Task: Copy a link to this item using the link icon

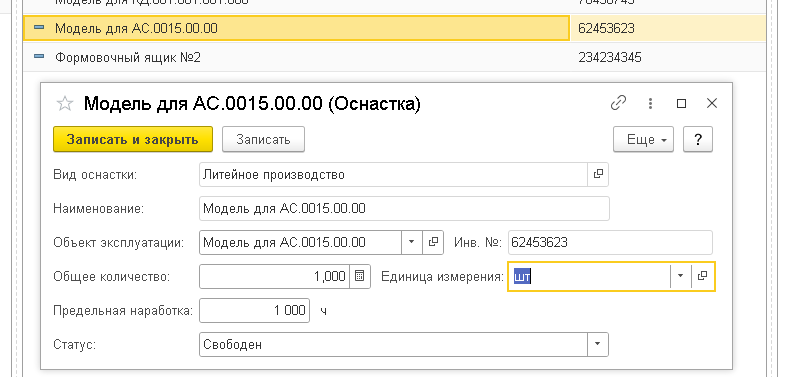Action: [x=618, y=104]
